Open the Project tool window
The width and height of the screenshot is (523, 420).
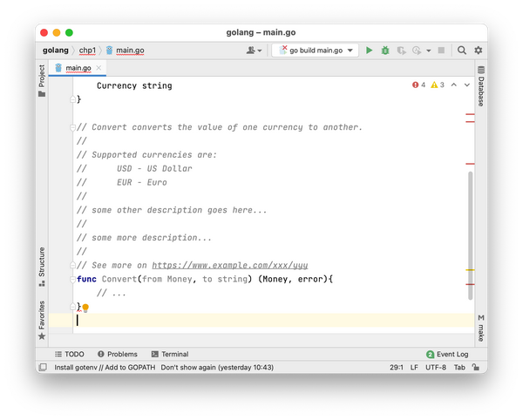tap(42, 80)
